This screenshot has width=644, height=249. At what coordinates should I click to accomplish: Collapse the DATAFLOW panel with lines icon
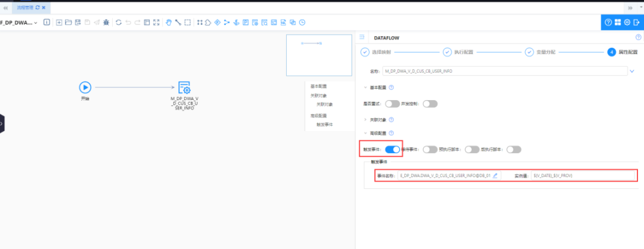coord(363,37)
